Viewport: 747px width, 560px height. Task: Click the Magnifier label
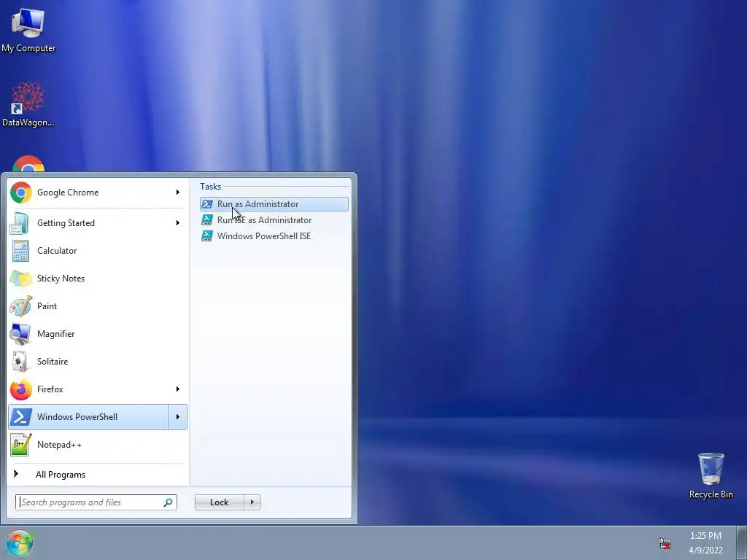tap(55, 334)
